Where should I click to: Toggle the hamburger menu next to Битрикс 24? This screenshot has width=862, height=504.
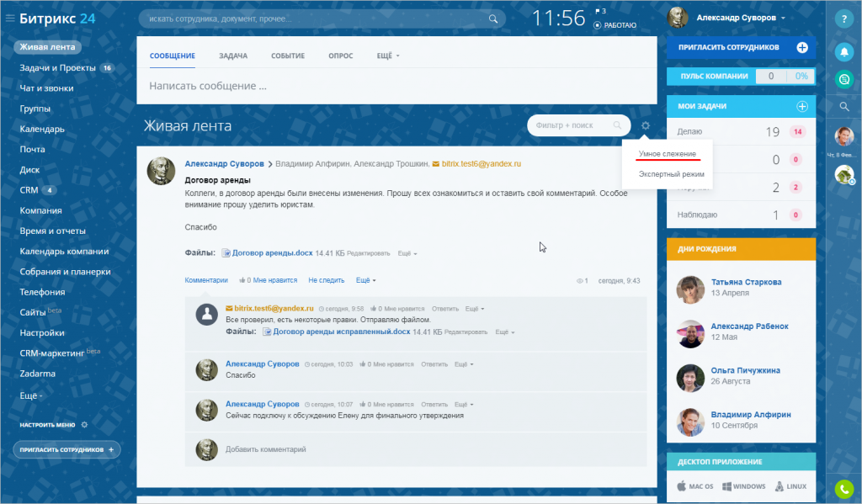coord(10,19)
